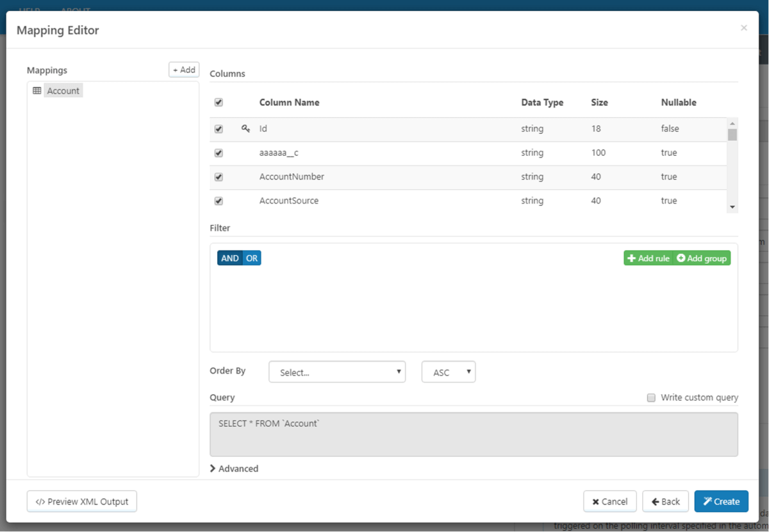The image size is (769, 532).
Task: Switch filter condition to OR
Action: point(252,258)
